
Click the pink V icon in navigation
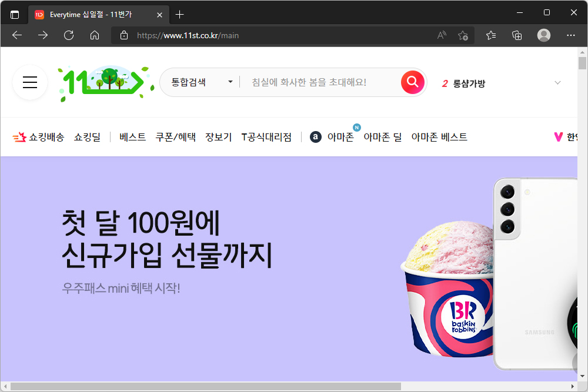(559, 137)
